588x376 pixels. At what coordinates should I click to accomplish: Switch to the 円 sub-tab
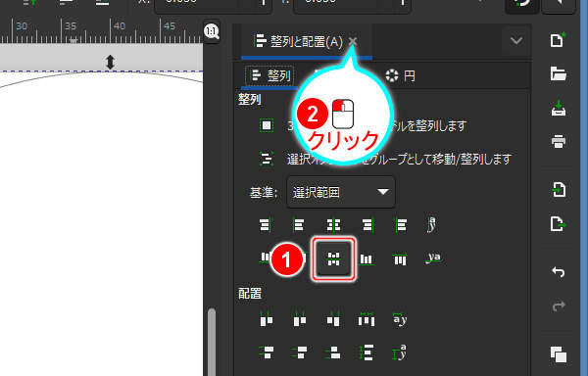[x=400, y=76]
